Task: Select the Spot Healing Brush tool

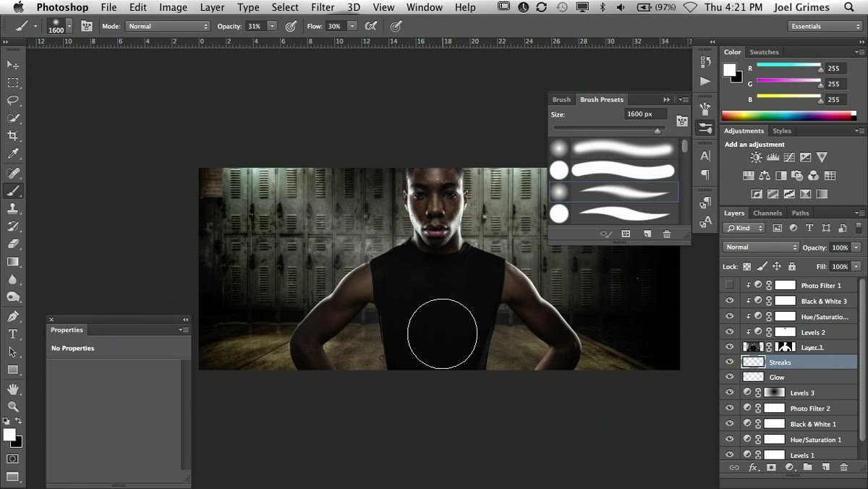Action: tap(13, 173)
